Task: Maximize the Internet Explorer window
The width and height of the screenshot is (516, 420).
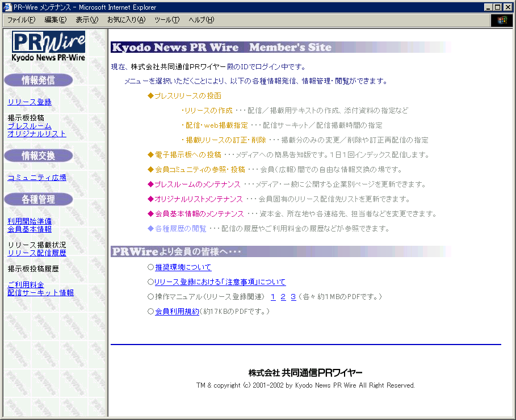Action: pyautogui.click(x=498, y=7)
